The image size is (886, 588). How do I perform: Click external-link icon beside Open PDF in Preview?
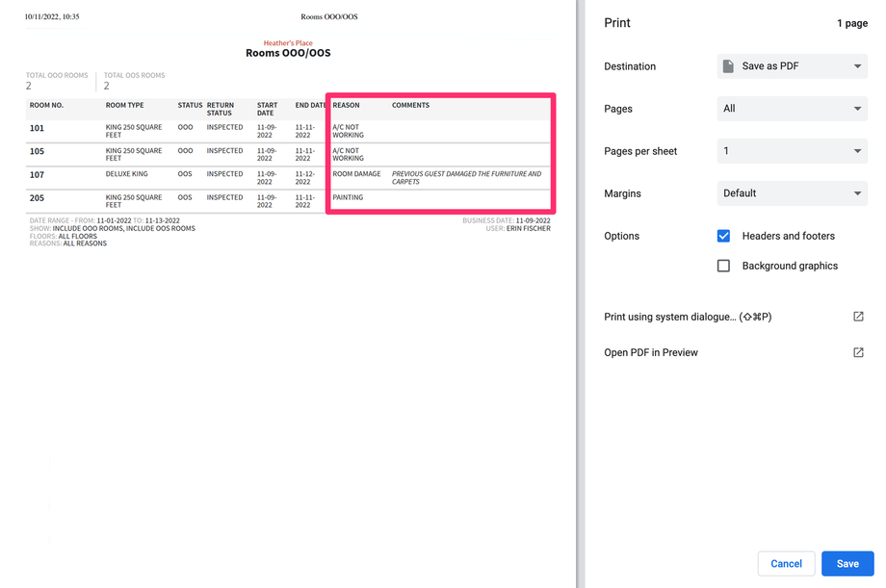[858, 352]
